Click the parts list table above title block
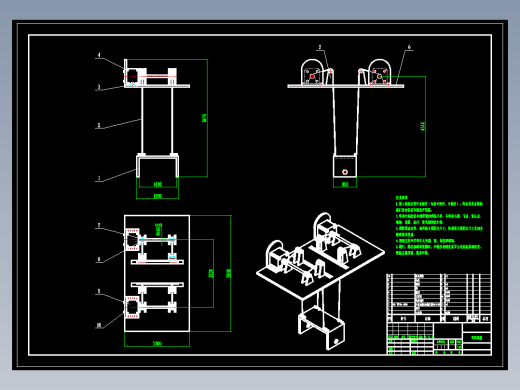This screenshot has height=390, width=520. point(439,298)
